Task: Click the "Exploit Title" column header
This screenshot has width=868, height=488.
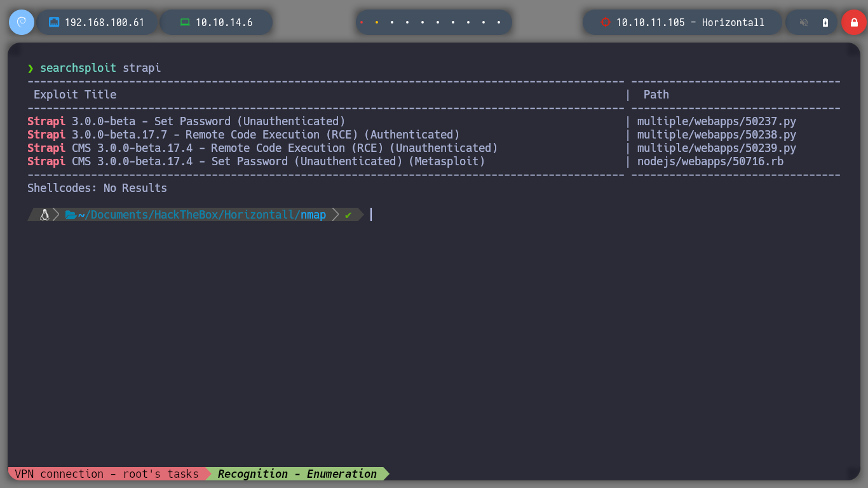Action: [75, 95]
